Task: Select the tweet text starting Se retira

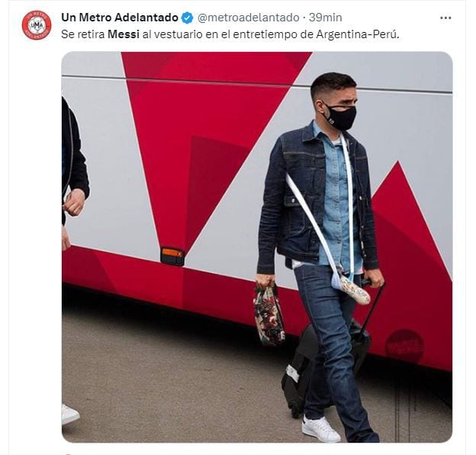Action: (230, 34)
